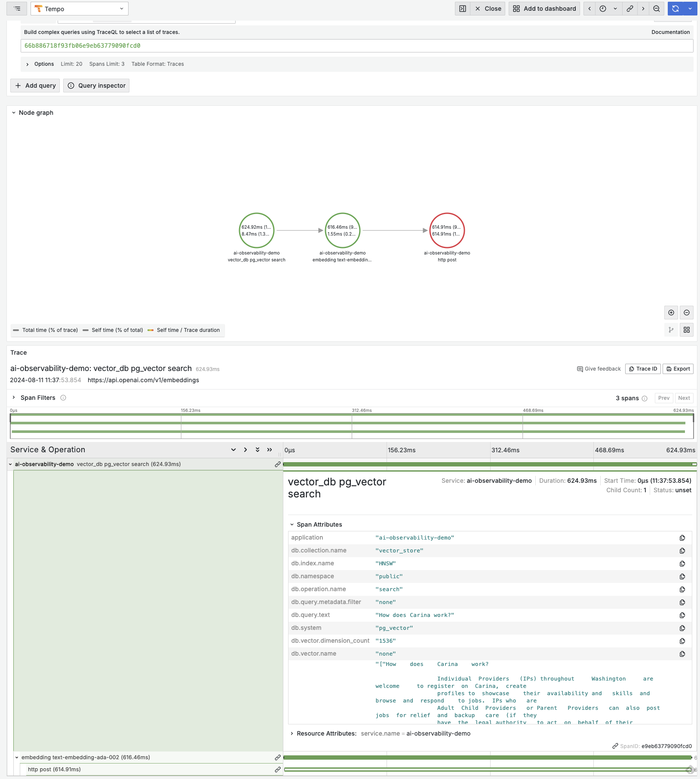
Task: Zoom out on node graph
Action: point(687,313)
